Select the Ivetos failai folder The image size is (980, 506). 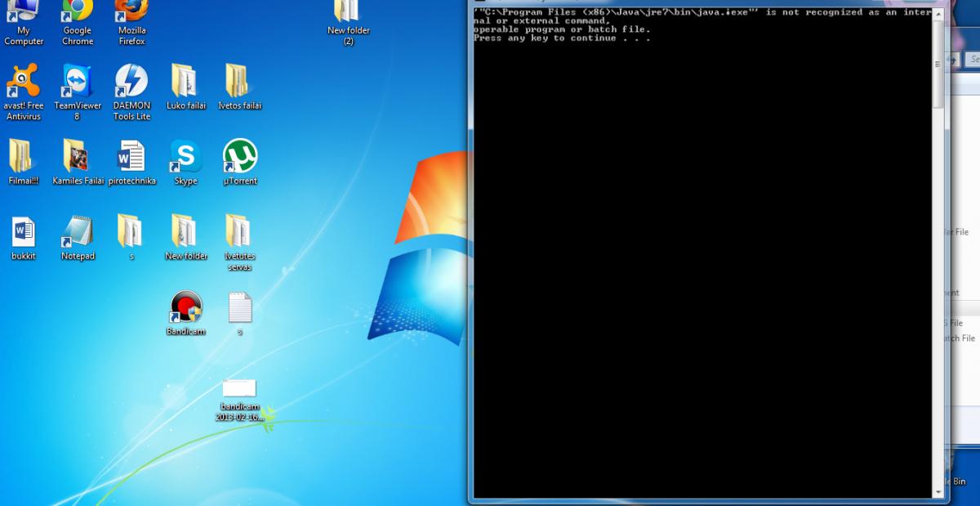[x=240, y=82]
